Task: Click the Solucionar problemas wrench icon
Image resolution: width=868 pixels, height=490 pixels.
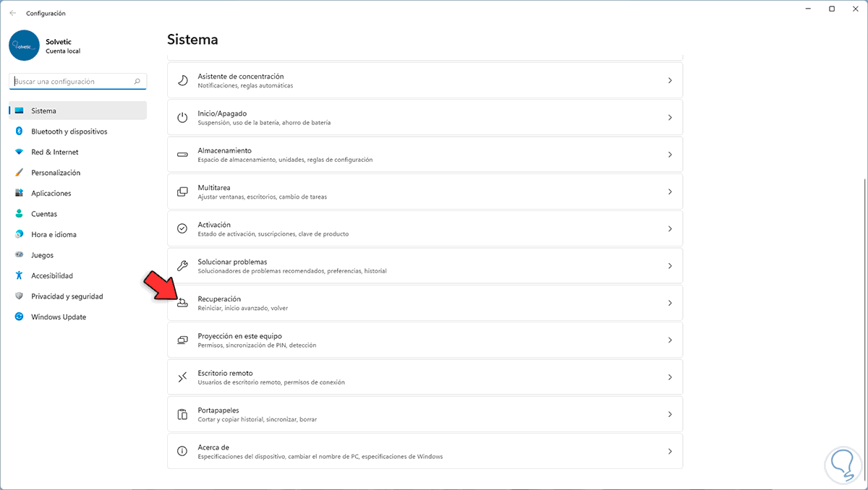Action: 183,266
